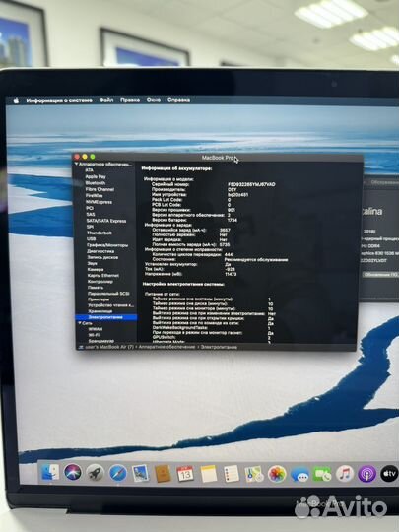399x532 pixels.
Task: Collapse the Сеть tree section triangle
Action: (x=80, y=323)
